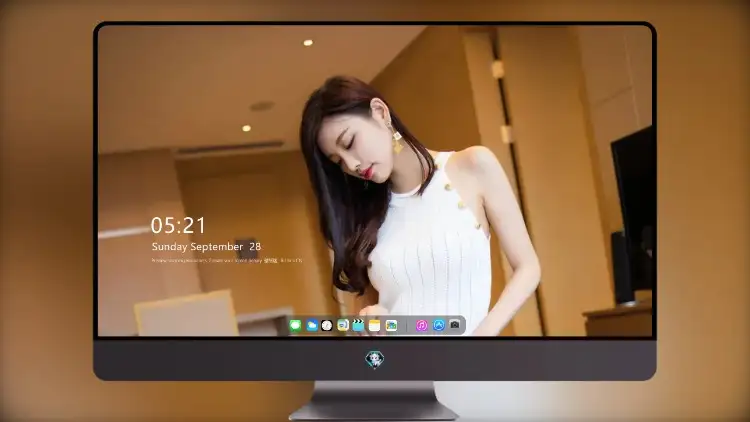
Task: Open the Photos gallery dock icon
Action: [x=391, y=325]
